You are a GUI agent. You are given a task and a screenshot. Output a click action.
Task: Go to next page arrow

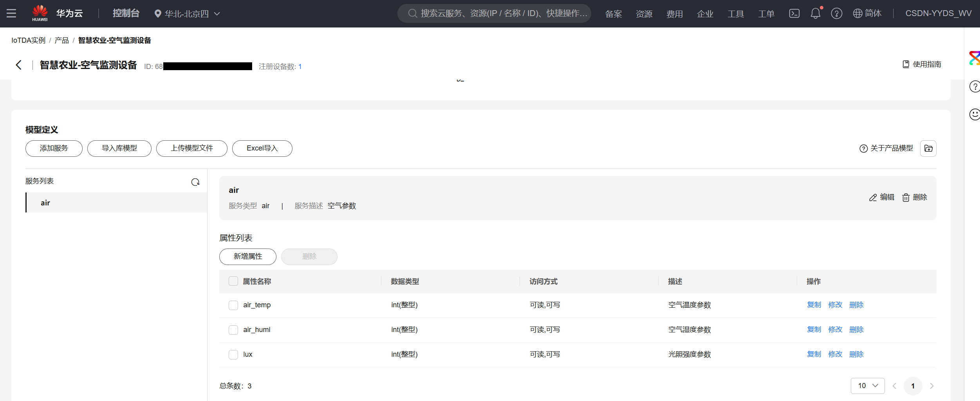point(932,386)
